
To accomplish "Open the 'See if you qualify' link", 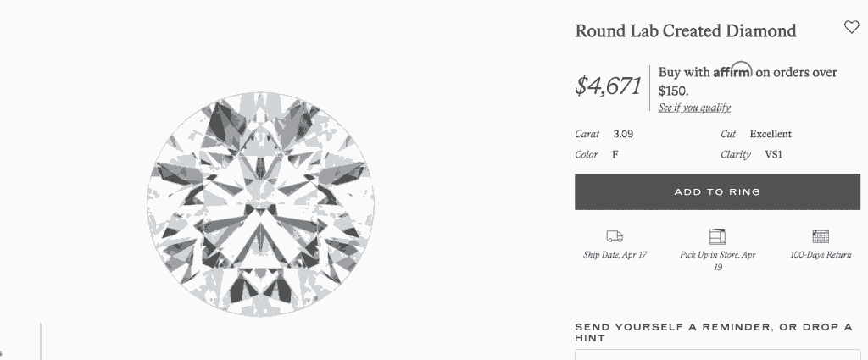I will (x=694, y=108).
